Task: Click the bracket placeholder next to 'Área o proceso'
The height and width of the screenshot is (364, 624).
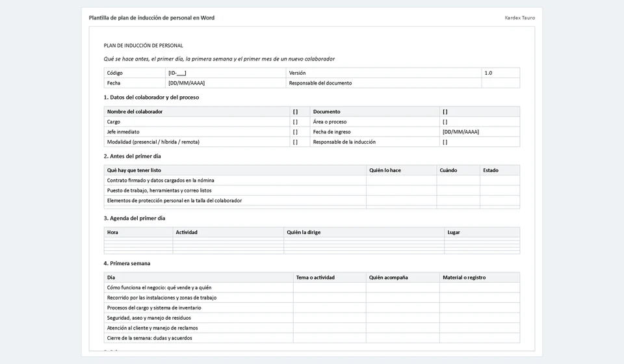Action: pos(445,122)
